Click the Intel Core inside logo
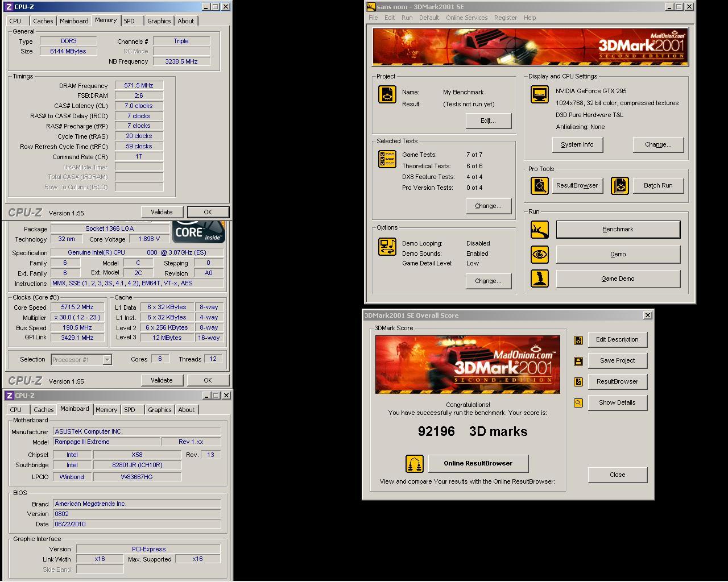This screenshot has height=582, width=728. 198,232
